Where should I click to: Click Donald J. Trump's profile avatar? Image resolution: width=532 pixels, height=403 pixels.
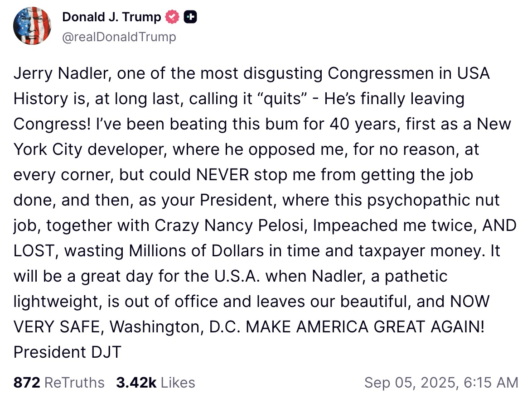32,26
